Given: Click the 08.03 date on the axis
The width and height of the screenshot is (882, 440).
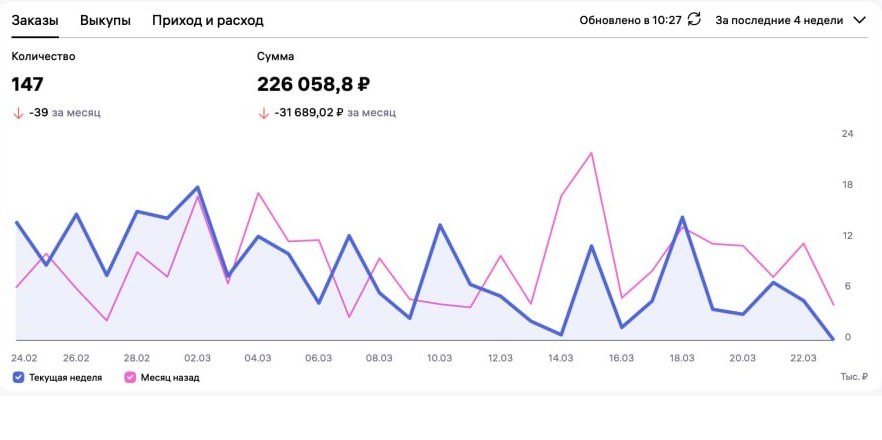Looking at the screenshot, I should (379, 358).
